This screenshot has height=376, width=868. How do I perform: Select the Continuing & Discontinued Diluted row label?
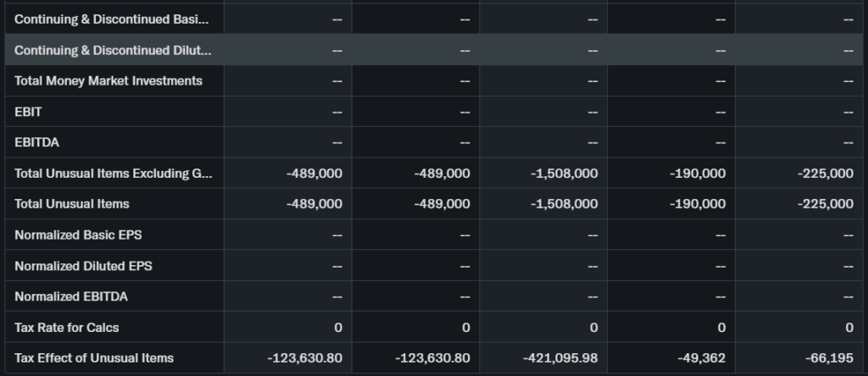pyautogui.click(x=113, y=50)
